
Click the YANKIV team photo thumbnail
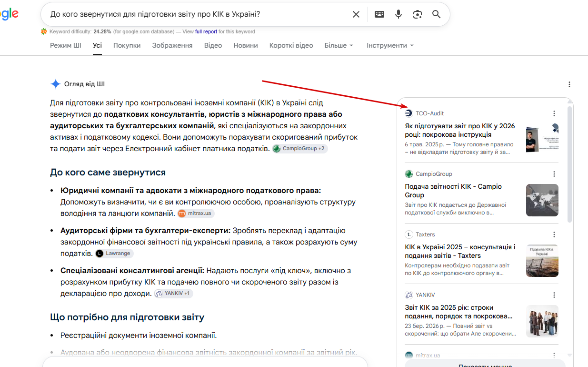(x=542, y=321)
